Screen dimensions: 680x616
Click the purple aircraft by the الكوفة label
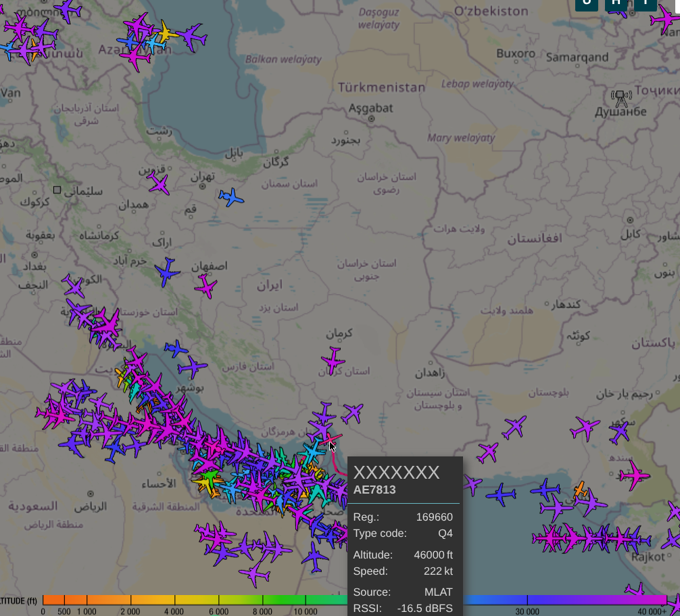click(x=73, y=286)
